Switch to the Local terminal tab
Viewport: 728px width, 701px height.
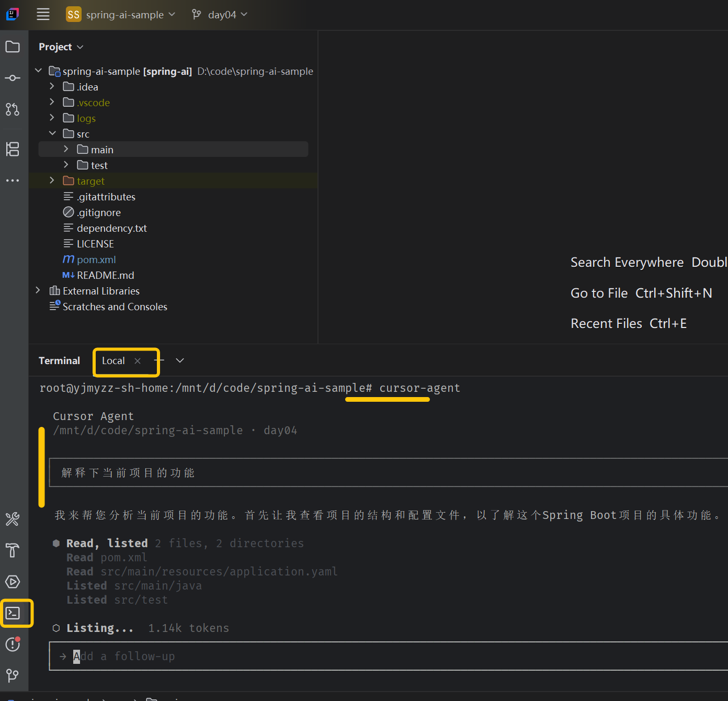113,360
